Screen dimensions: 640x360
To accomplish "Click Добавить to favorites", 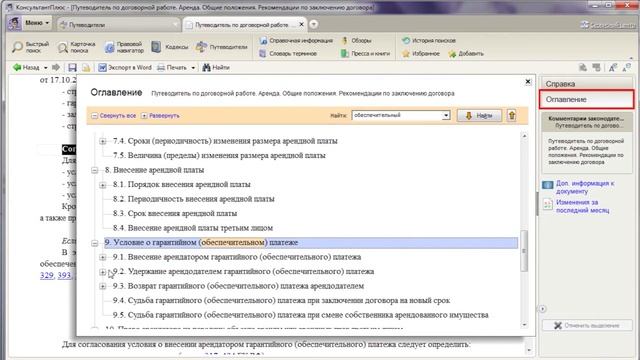I will 466,53.
